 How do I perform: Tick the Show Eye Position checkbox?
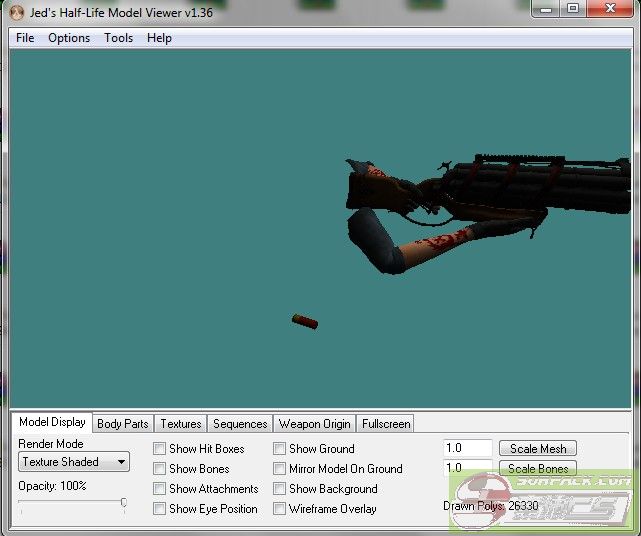(160, 509)
